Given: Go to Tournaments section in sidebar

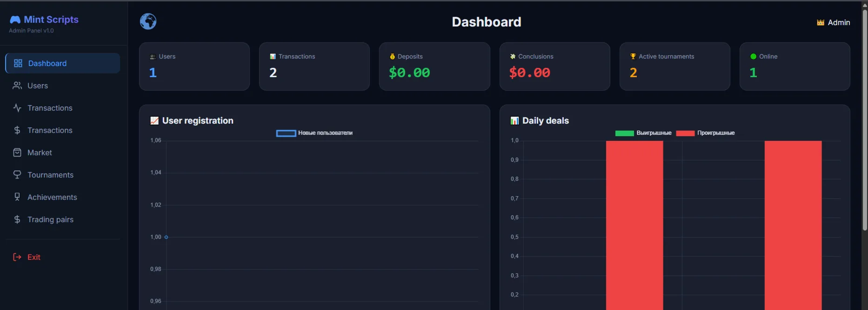Looking at the screenshot, I should (x=62, y=175).
